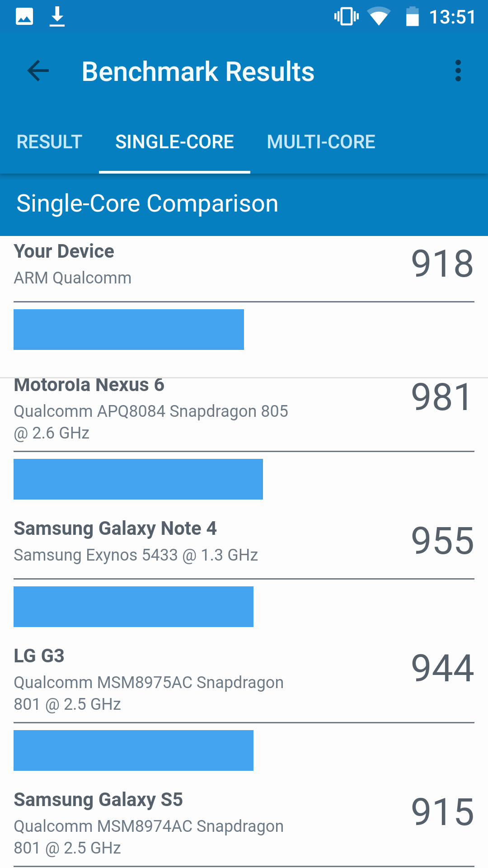Tap the back arrow icon
This screenshot has height=868, width=488.
point(38,71)
